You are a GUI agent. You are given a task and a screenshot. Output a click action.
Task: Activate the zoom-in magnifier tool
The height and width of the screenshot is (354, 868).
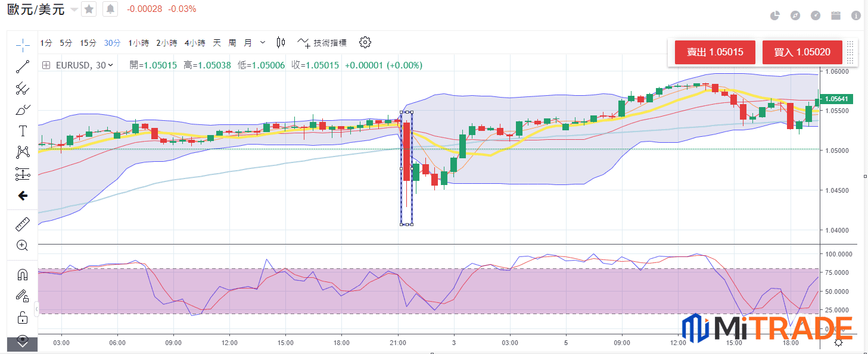pyautogui.click(x=23, y=245)
